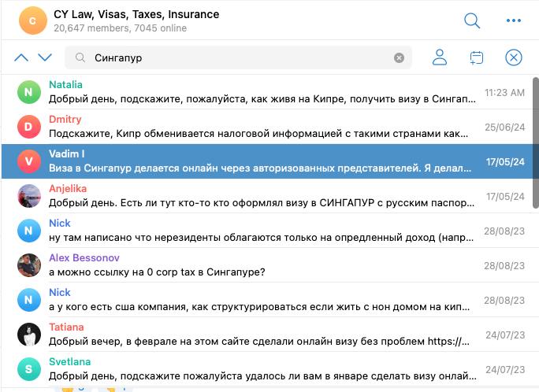The image size is (539, 392).
Task: Clear the search text with the x icon
Action: tap(399, 57)
